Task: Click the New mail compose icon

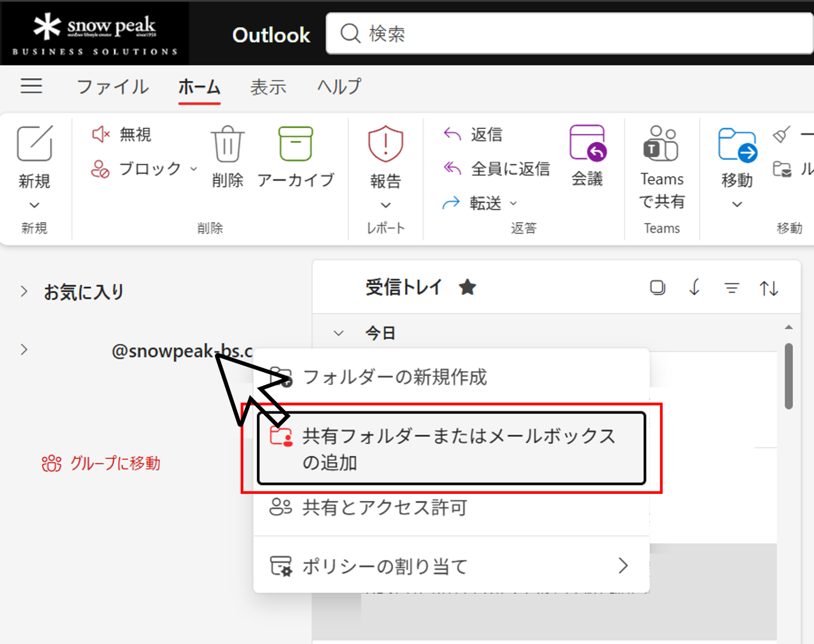Action: tap(35, 143)
